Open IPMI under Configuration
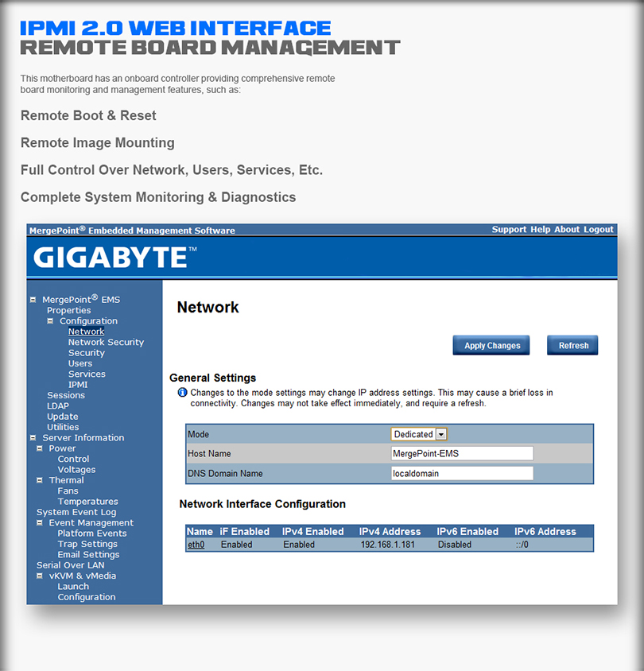Screen dimensions: 644x671 point(78,385)
